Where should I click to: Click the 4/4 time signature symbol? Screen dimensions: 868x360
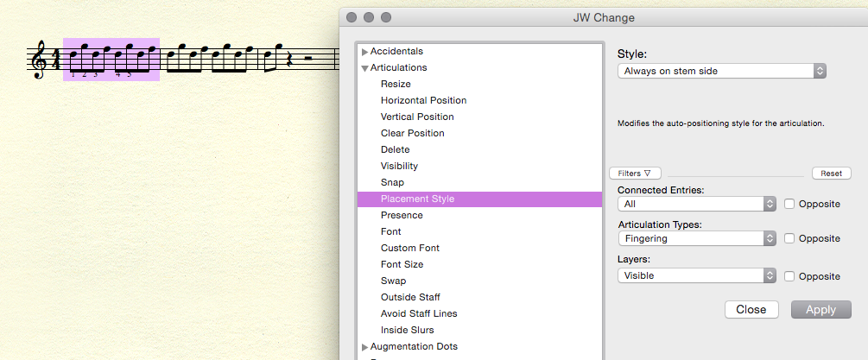pyautogui.click(x=56, y=60)
